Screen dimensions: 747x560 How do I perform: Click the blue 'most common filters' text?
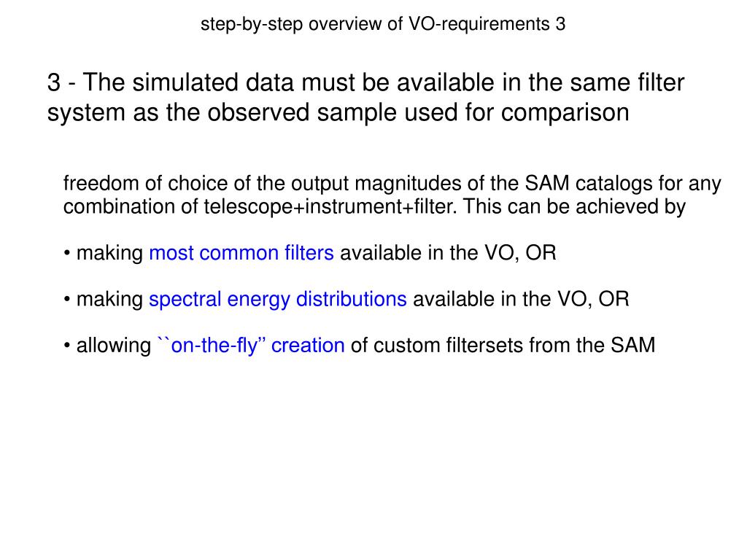(x=241, y=253)
